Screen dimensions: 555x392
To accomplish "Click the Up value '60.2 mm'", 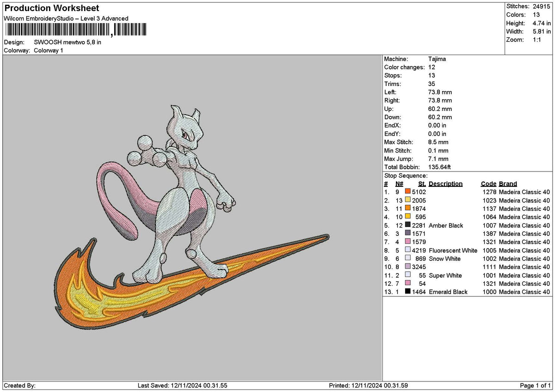I will coord(440,109).
